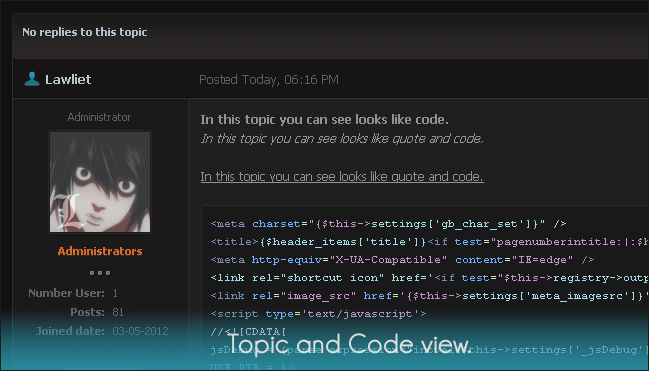Click the joined date 03-05-2012
Screen dimensions: 649x371
click(x=140, y=331)
